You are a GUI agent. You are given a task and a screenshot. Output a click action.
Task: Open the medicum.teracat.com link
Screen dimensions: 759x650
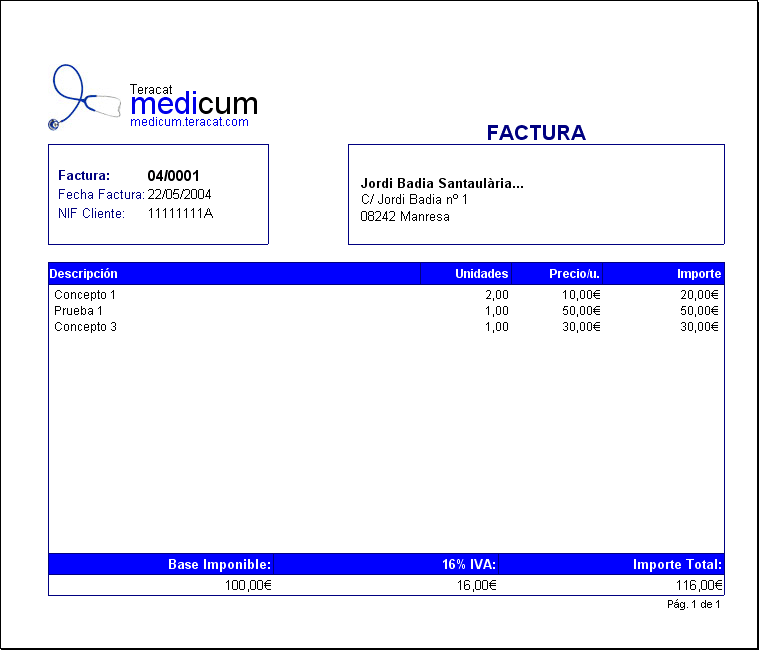pyautogui.click(x=189, y=122)
